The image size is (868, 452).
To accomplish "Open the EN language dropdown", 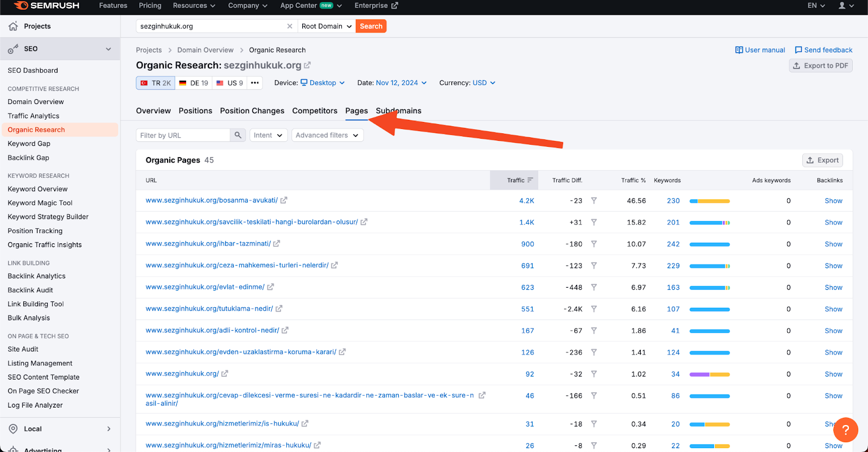I will click(816, 5).
